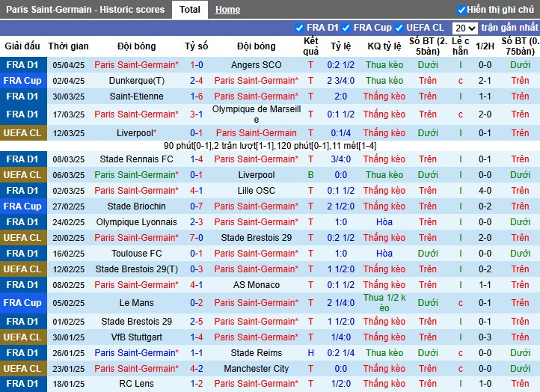
Task: Open the Home tab
Action: pos(227,10)
